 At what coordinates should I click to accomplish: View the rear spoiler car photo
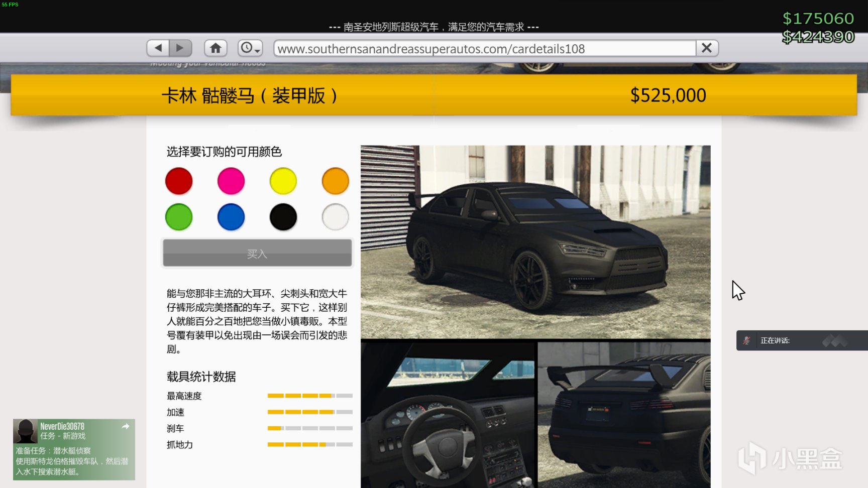(624, 415)
